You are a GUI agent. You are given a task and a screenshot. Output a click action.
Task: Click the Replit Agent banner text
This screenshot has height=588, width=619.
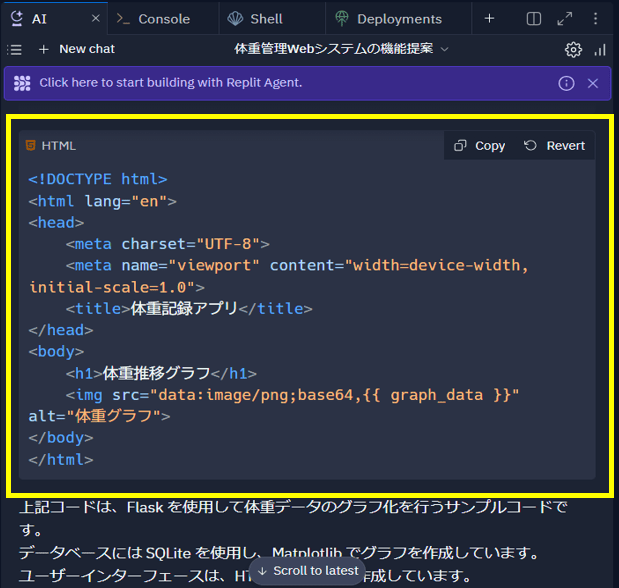point(171,83)
